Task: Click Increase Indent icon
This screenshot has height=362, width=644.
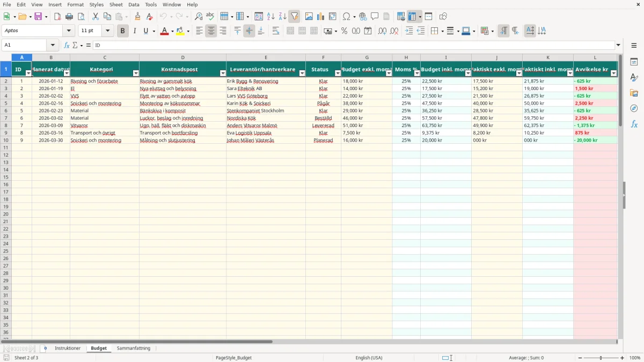Action: 409,31
